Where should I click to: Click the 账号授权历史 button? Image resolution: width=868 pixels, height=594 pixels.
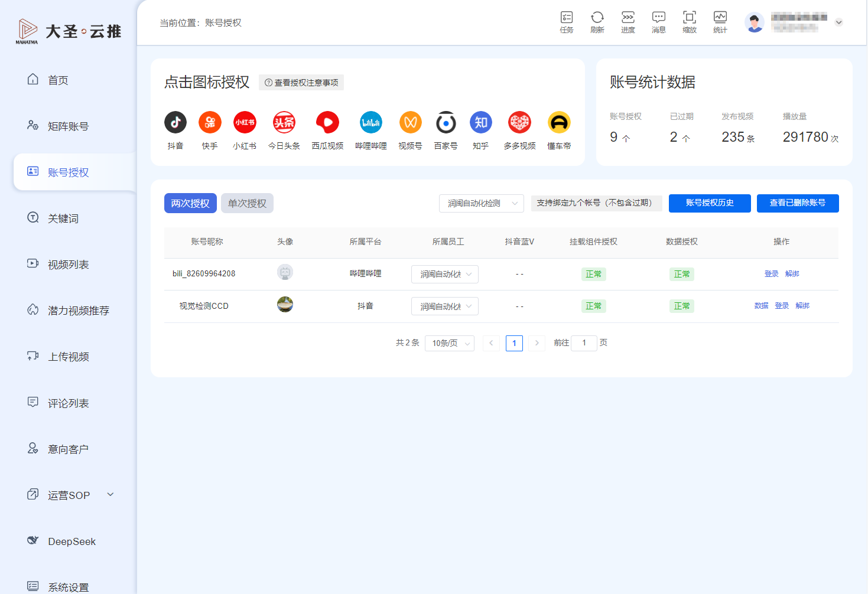coord(710,203)
